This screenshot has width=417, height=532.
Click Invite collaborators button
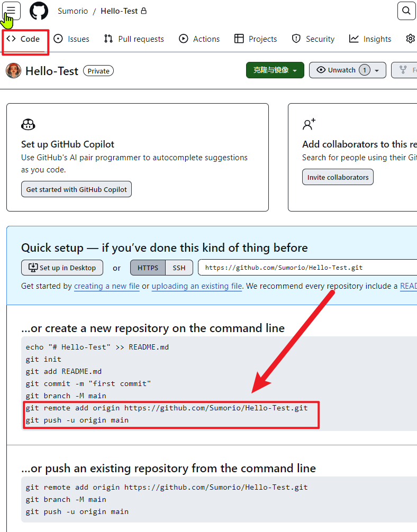tap(338, 177)
